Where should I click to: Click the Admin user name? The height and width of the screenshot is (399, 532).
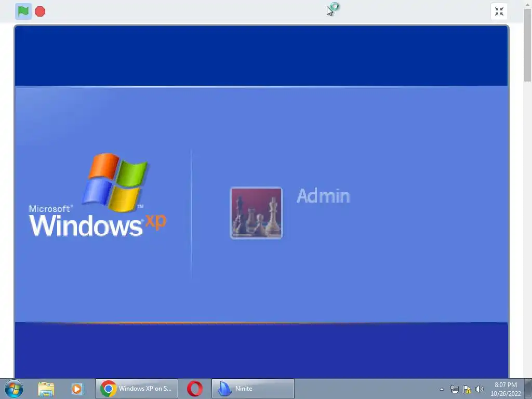[323, 196]
